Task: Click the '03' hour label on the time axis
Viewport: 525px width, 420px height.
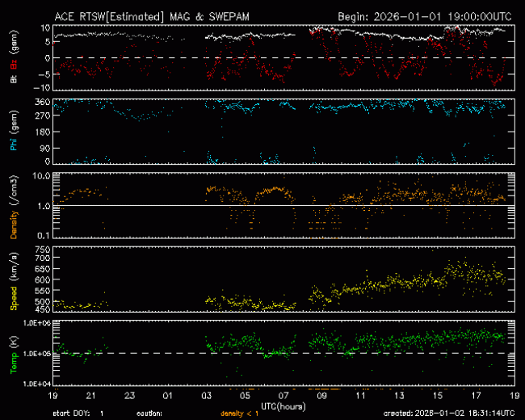Action: 206,396
